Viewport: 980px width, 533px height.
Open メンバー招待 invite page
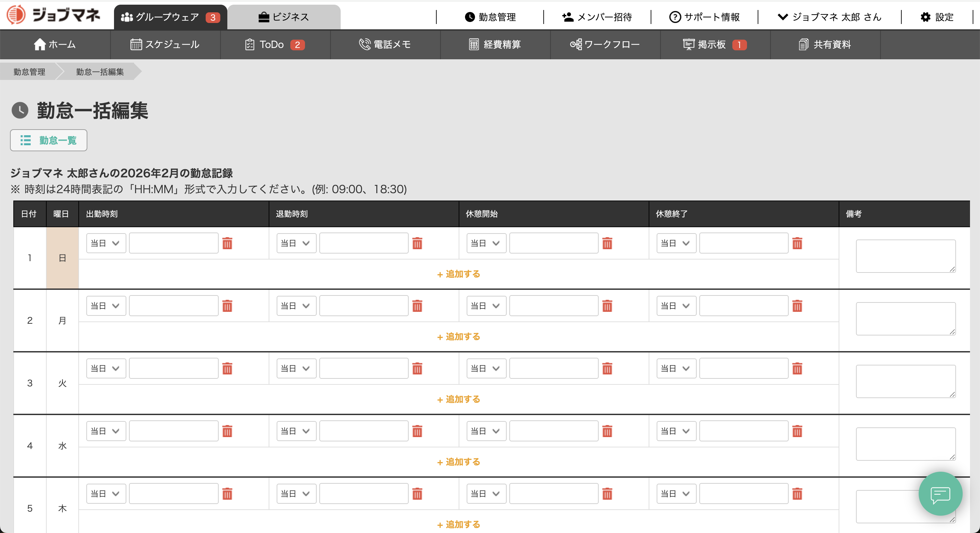click(x=597, y=17)
